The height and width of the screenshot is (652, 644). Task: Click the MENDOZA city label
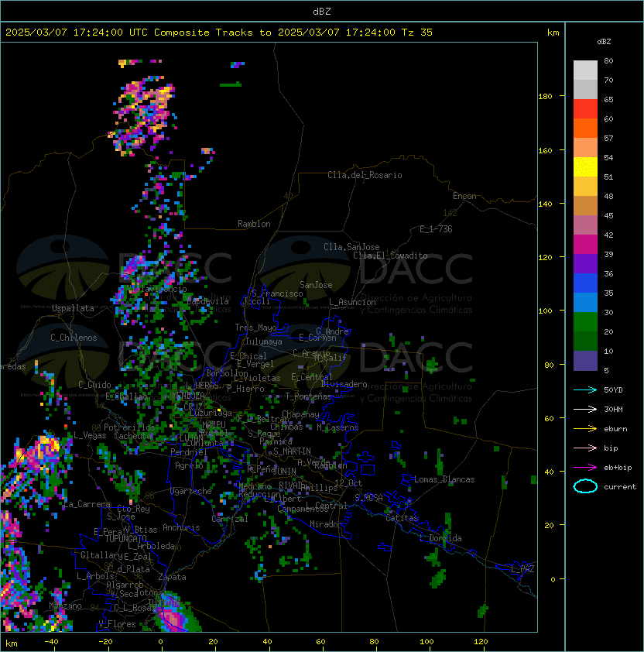click(x=188, y=395)
